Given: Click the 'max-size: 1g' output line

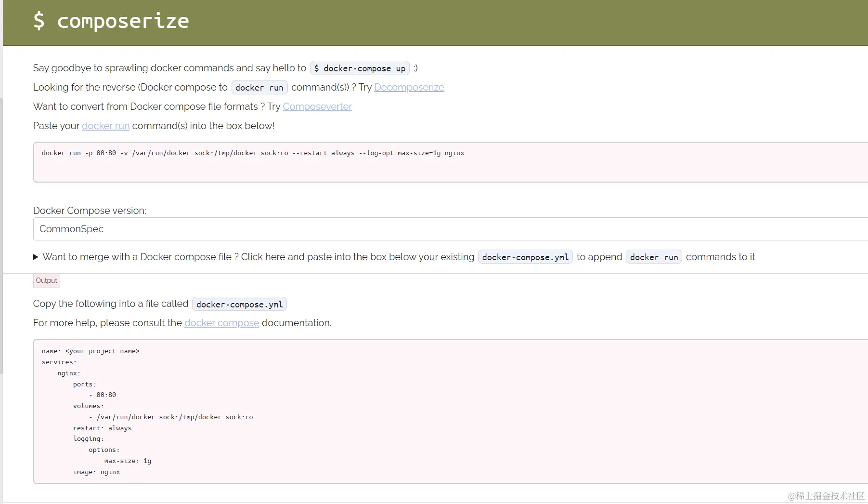Looking at the screenshot, I should pyautogui.click(x=128, y=461).
